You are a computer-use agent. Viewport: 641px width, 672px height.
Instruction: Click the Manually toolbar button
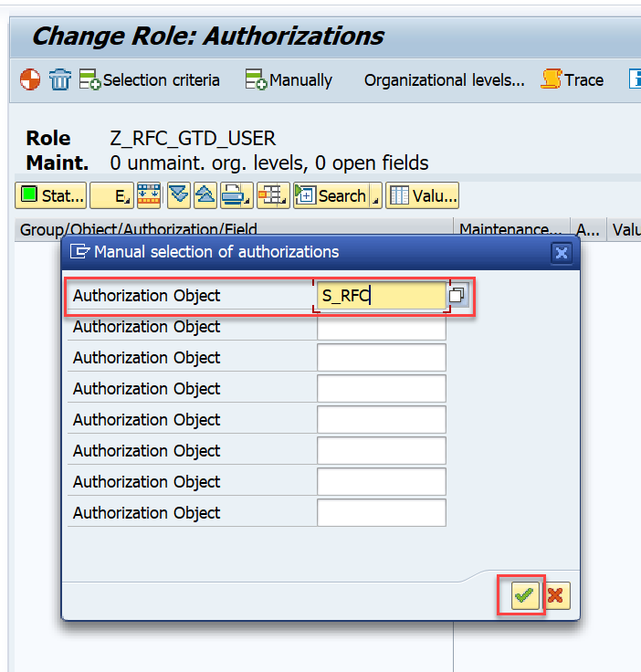click(289, 80)
